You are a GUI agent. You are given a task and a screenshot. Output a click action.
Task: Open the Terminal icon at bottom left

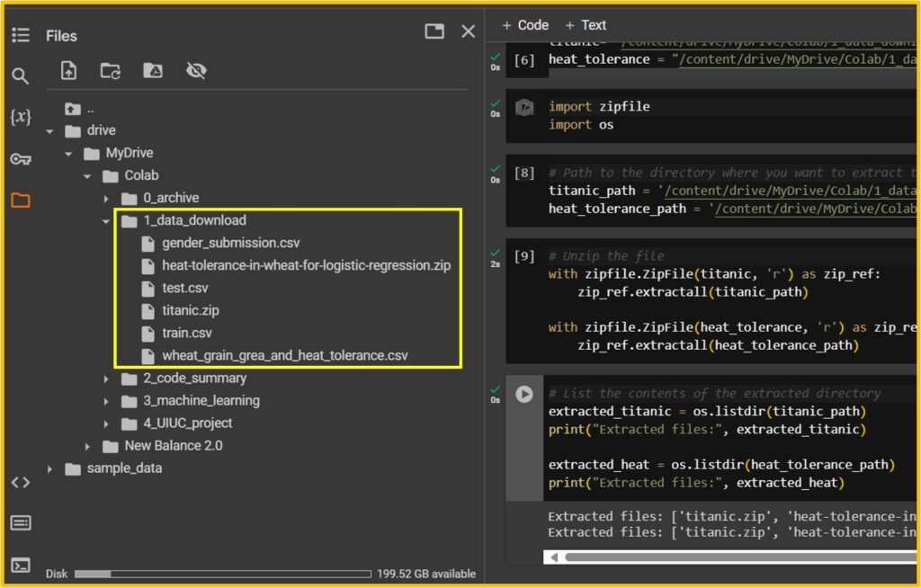pos(20,566)
